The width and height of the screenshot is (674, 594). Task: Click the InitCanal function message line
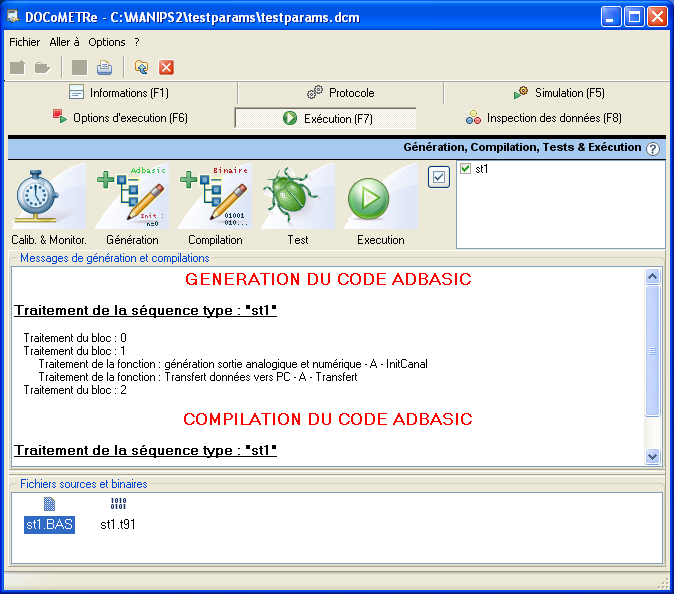(233, 364)
